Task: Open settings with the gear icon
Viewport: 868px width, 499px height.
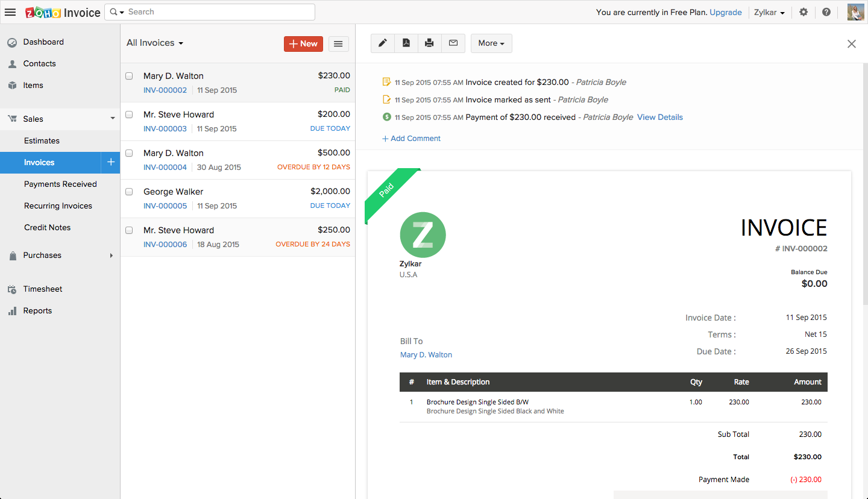Action: pos(804,12)
